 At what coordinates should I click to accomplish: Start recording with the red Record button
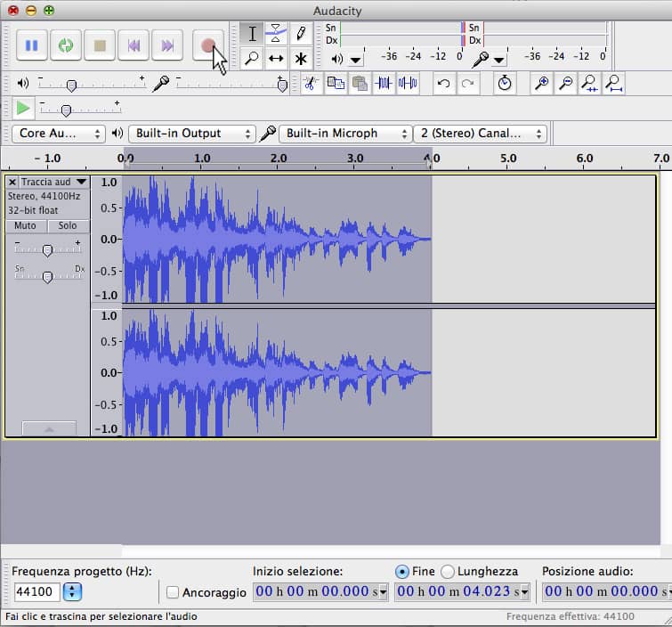point(208,45)
